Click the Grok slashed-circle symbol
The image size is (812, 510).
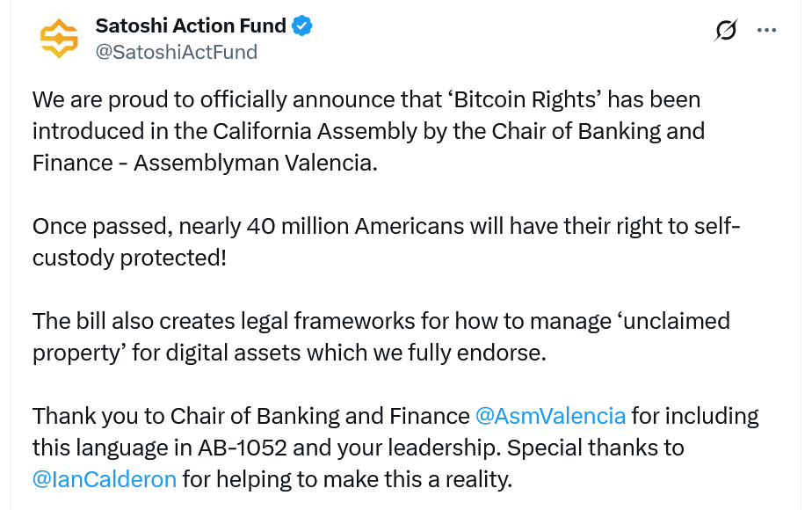pos(725,29)
